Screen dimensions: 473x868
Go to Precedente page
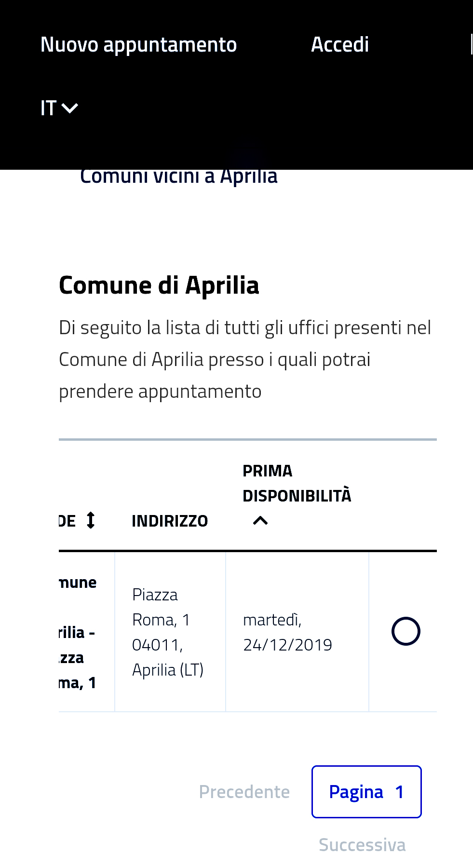(x=244, y=792)
